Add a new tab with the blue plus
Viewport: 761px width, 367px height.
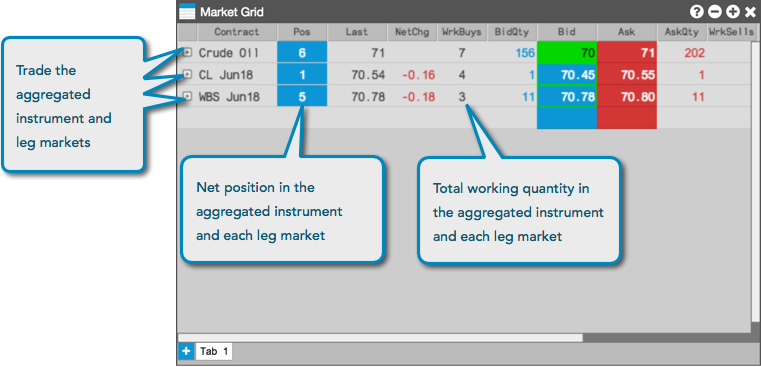pyautogui.click(x=186, y=351)
